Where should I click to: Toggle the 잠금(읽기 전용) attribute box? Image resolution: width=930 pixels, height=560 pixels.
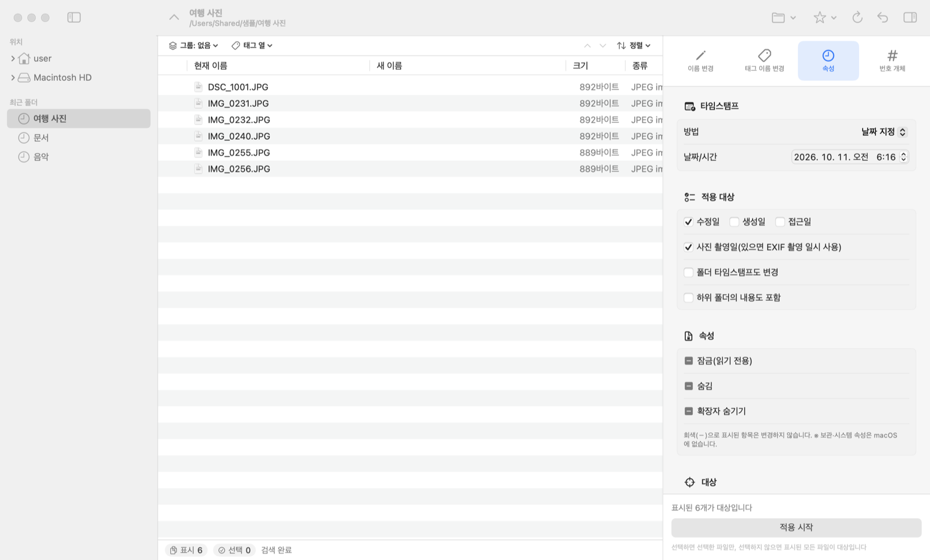[688, 361]
